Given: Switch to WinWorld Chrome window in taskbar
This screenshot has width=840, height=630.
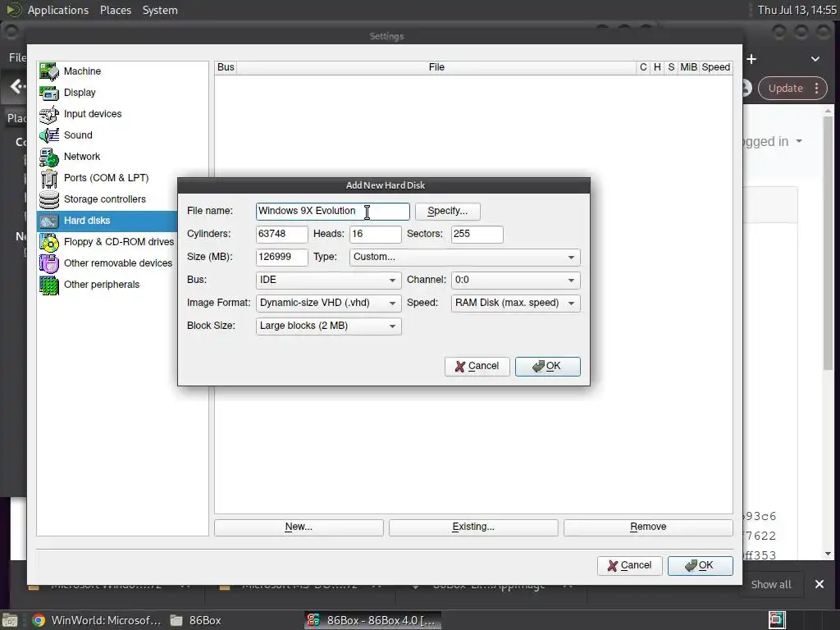Looking at the screenshot, I should 97,620.
